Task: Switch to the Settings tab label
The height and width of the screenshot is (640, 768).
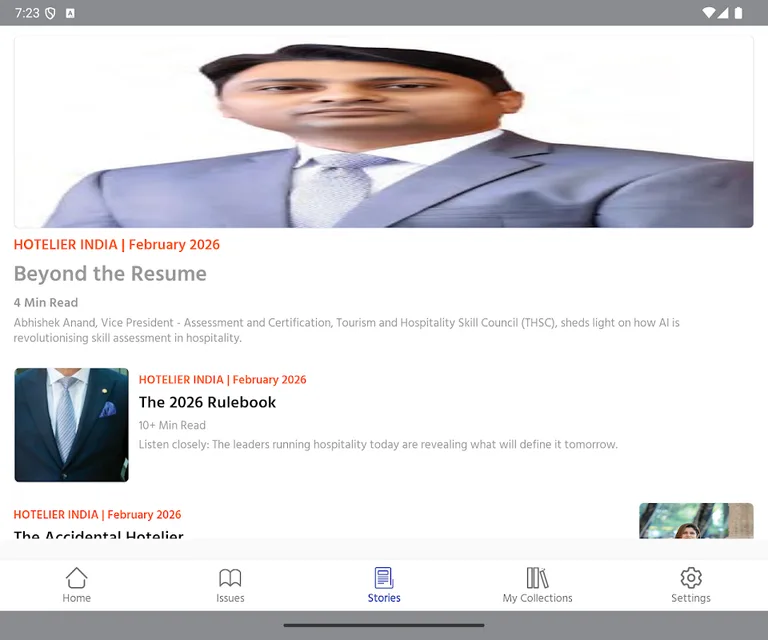Action: (x=691, y=598)
